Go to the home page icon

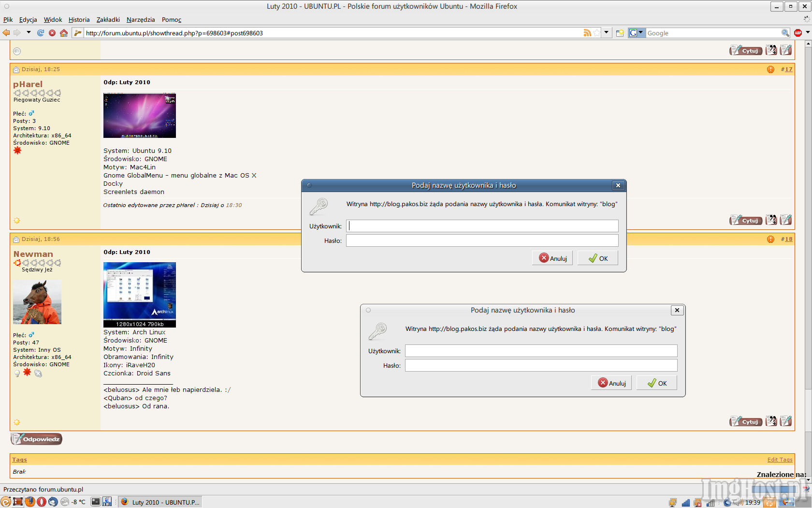coord(64,33)
